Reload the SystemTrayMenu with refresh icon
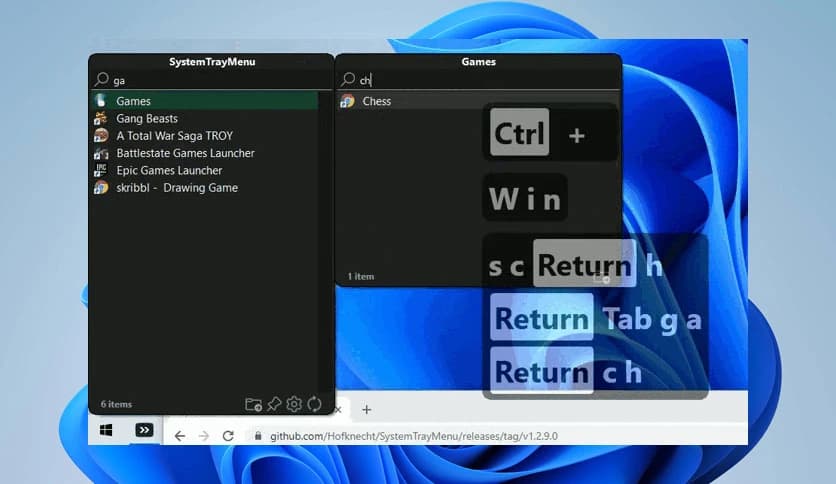 click(x=315, y=404)
